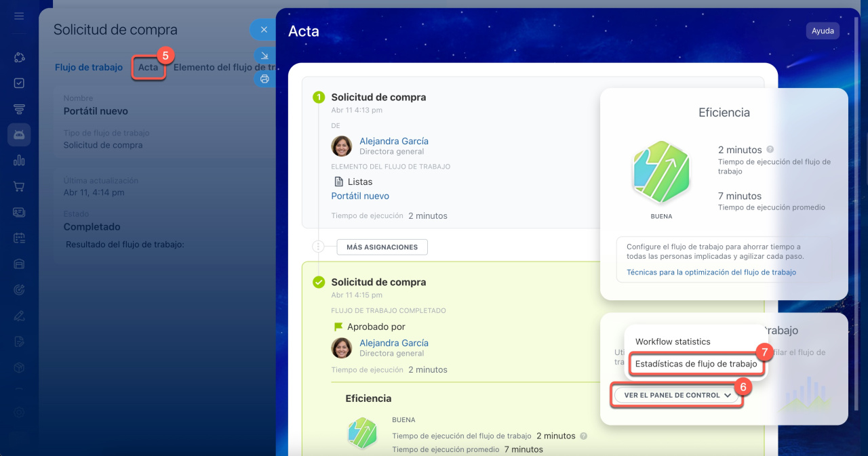Switch to the Flujo de trabajo tab

point(89,67)
